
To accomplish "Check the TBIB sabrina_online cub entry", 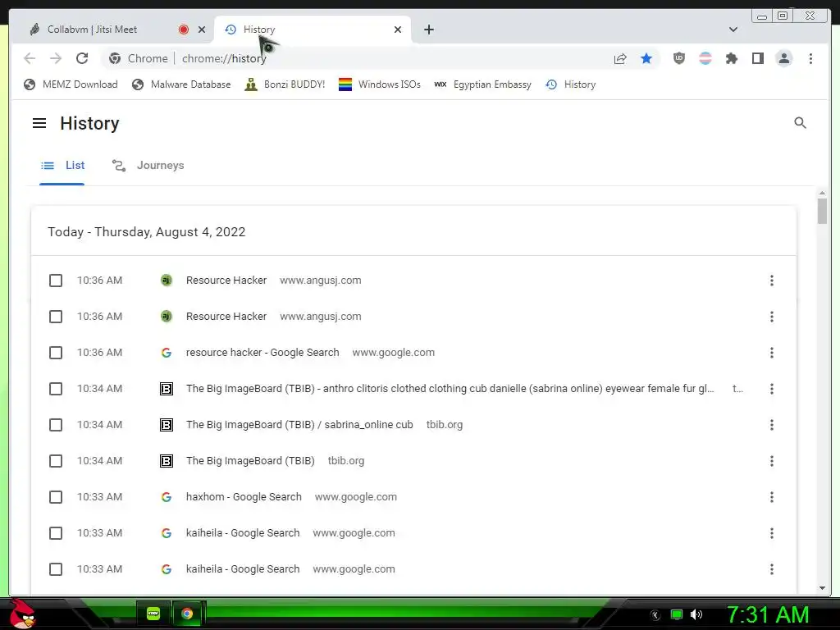I will [56, 425].
